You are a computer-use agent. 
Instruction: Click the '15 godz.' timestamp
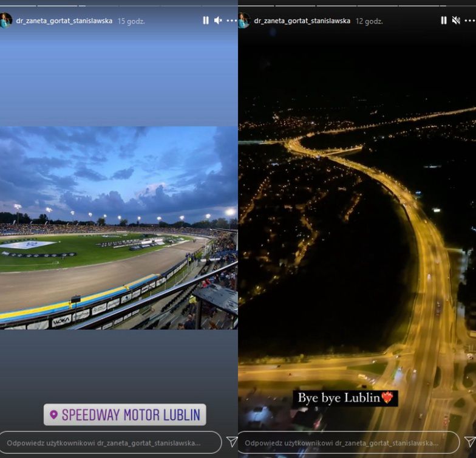[131, 21]
